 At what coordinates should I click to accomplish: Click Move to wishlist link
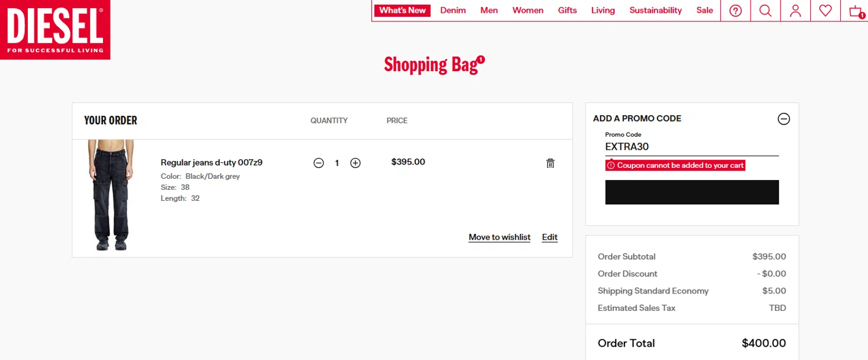[x=499, y=237]
